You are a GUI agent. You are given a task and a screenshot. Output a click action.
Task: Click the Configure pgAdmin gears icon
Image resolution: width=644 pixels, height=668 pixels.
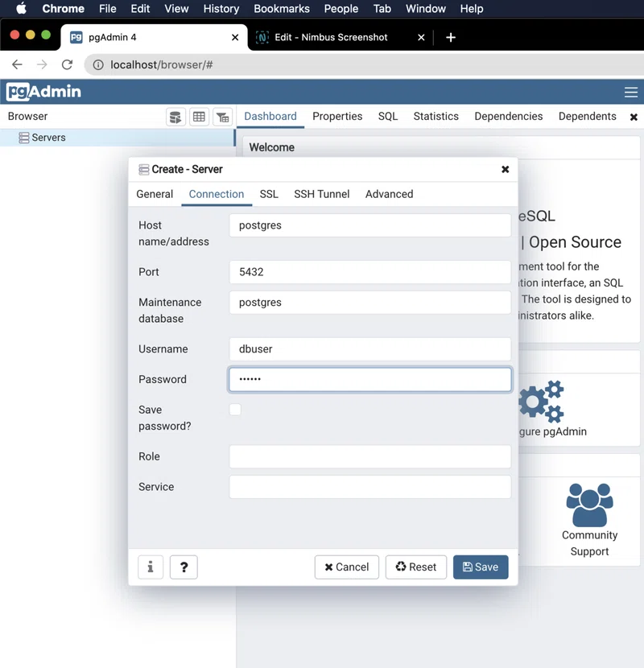541,402
